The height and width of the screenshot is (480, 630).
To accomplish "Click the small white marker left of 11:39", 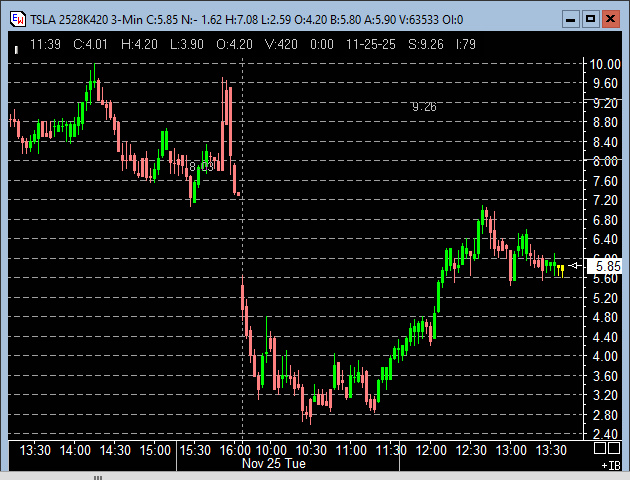I will tap(17, 43).
